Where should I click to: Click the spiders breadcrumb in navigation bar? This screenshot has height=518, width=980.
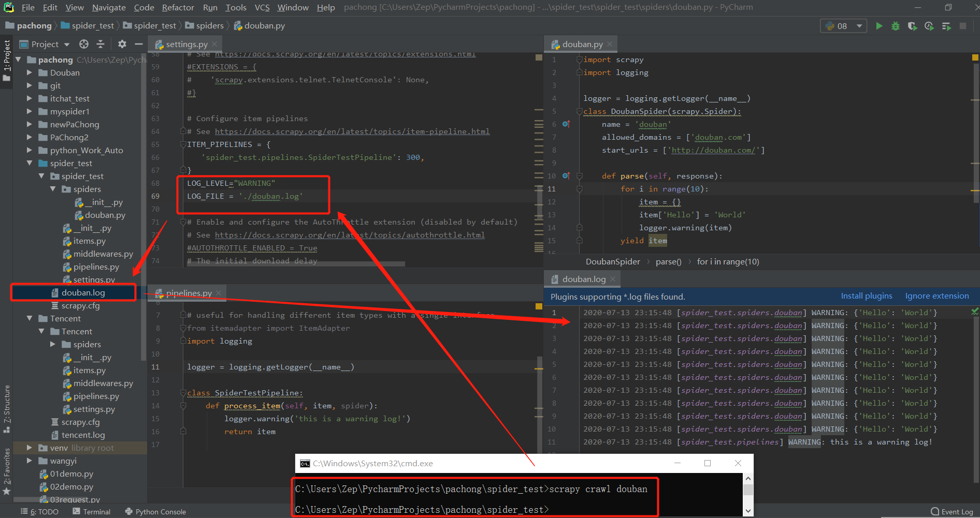pyautogui.click(x=204, y=25)
